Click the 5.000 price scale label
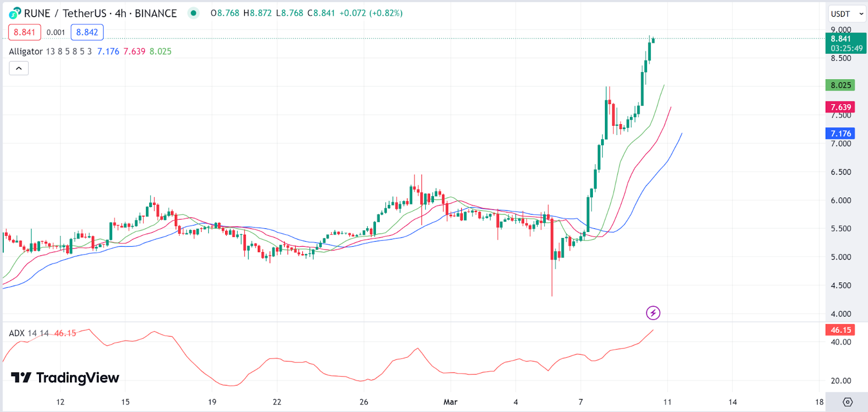The width and height of the screenshot is (868, 412). pos(841,257)
